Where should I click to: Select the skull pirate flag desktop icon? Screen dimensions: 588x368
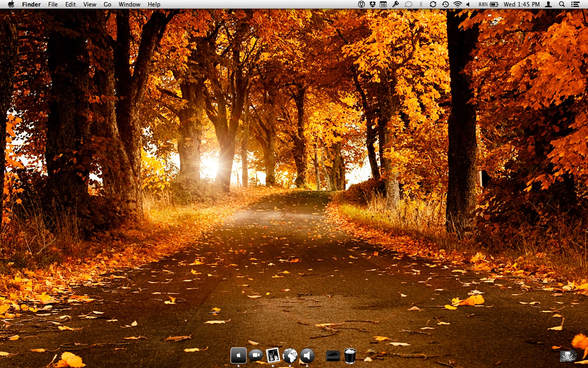pyautogui.click(x=568, y=356)
